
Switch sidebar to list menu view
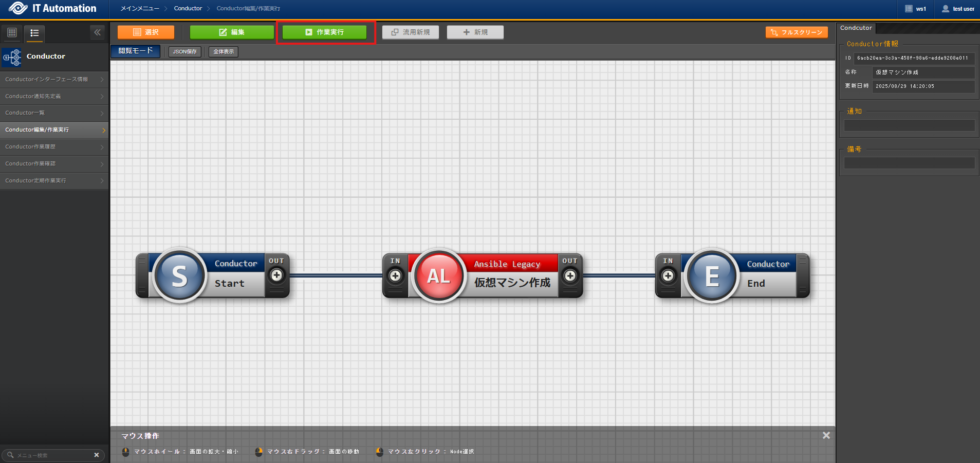click(34, 33)
